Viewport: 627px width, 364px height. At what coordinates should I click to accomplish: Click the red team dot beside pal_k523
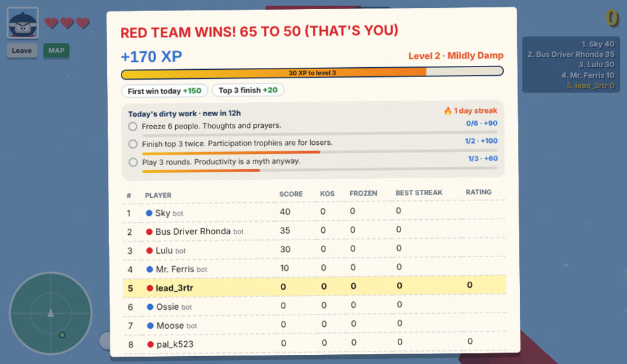click(150, 344)
